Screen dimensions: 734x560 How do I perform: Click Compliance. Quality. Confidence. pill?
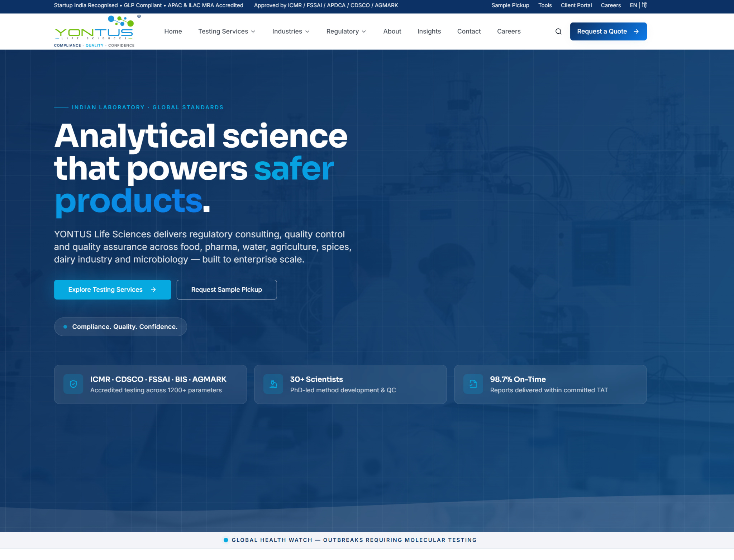tap(120, 327)
